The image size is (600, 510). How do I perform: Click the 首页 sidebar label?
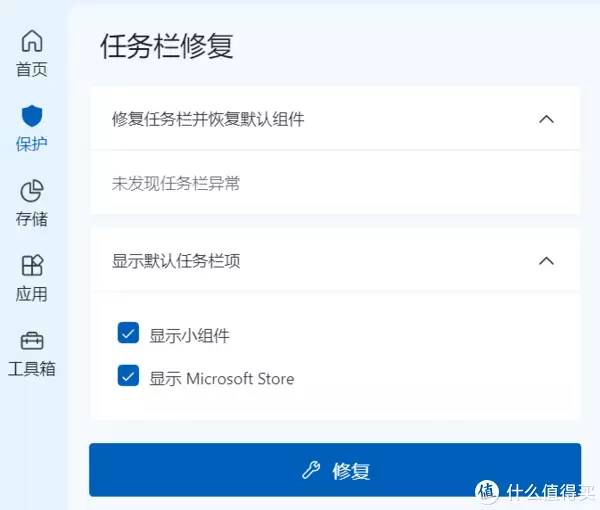click(32, 70)
